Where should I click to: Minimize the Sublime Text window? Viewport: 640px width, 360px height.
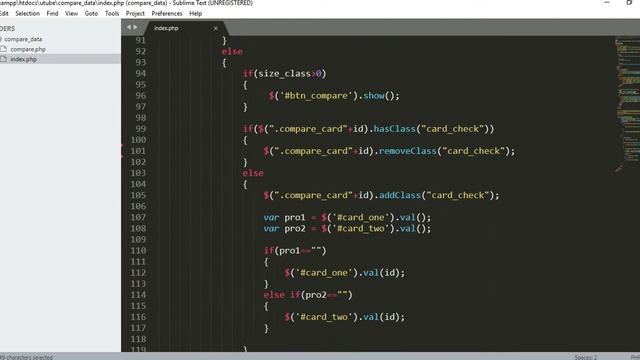(607, 3)
